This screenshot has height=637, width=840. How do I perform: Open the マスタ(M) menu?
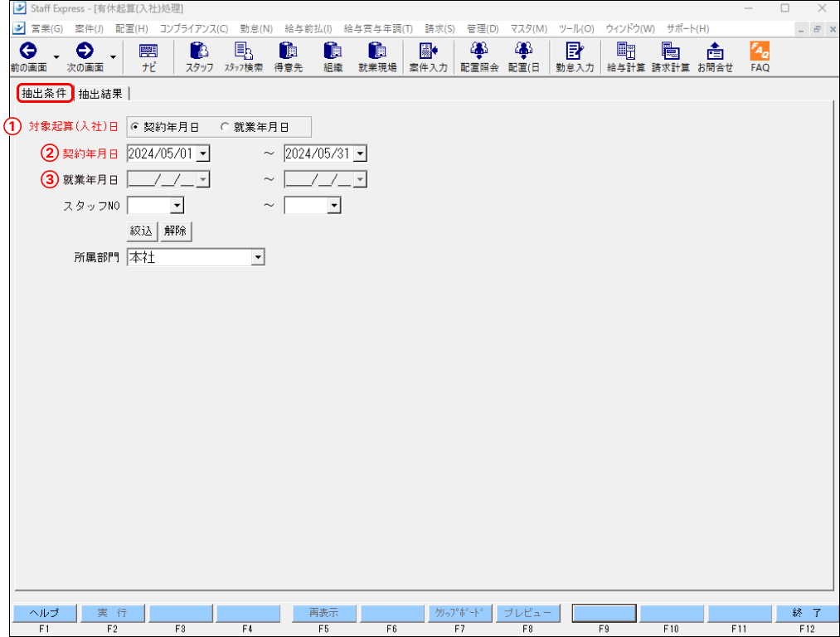[528, 28]
